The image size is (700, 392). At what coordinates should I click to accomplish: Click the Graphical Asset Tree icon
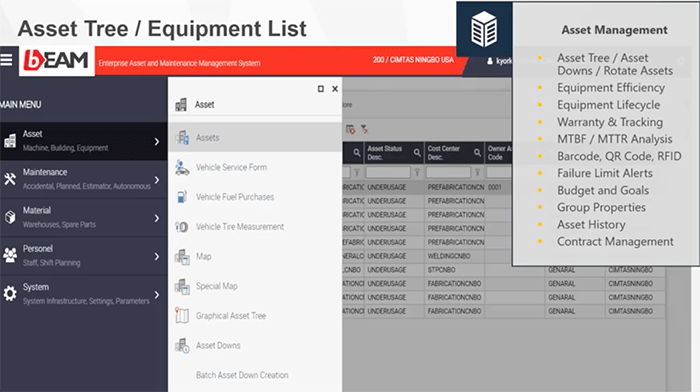pyautogui.click(x=182, y=316)
